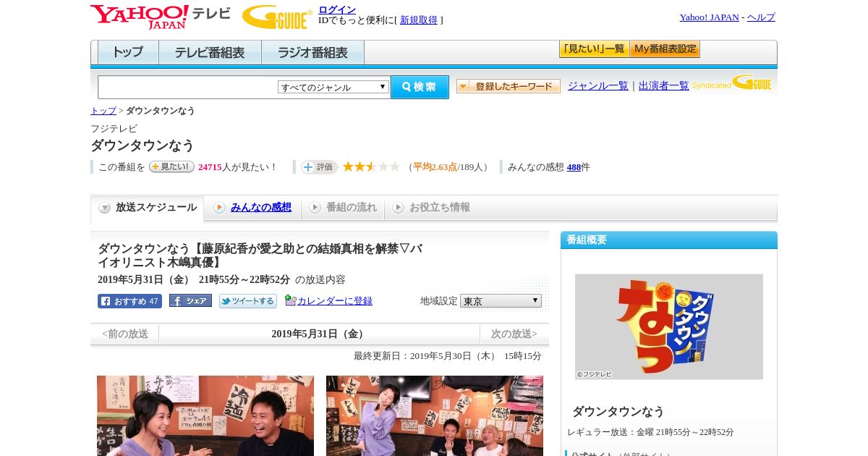Image resolution: width=868 pixels, height=456 pixels.
Task: Tweet with the ツイートする button
Action: (x=248, y=301)
